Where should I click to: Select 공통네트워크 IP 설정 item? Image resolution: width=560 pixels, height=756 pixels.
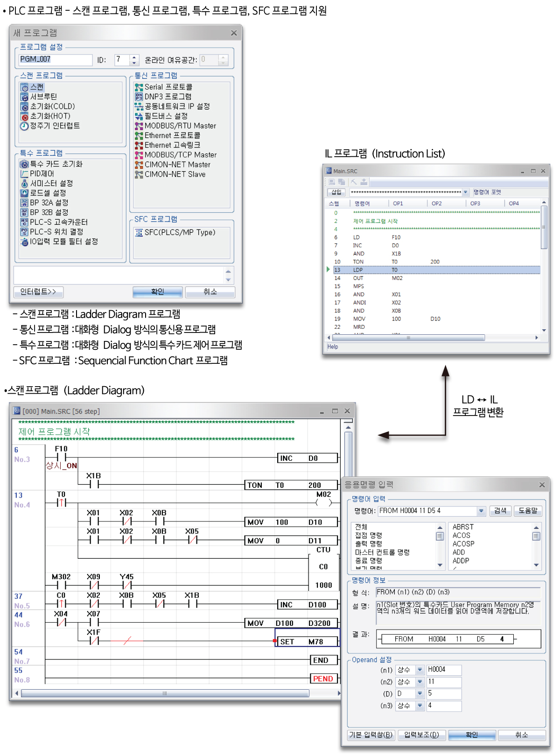(172, 107)
